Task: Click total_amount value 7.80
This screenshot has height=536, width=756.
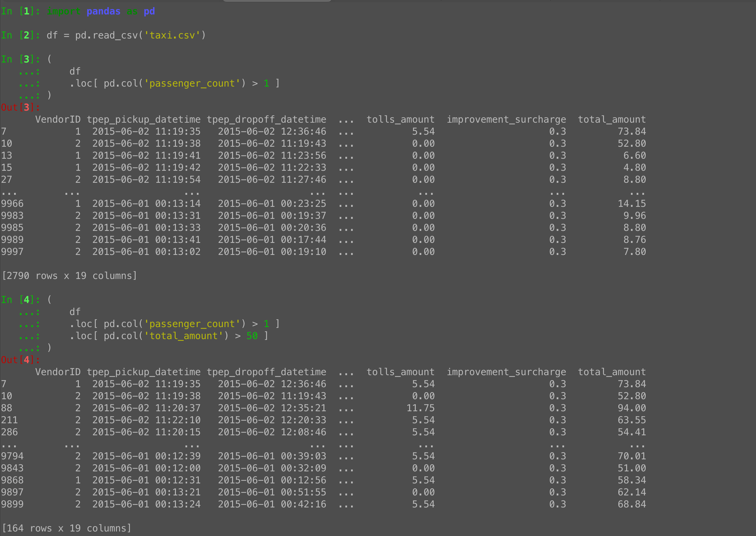Action: tap(635, 252)
